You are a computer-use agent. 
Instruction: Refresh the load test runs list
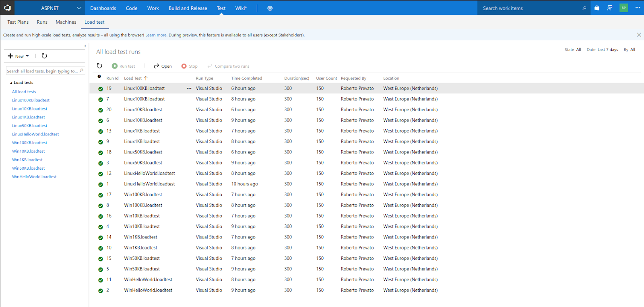click(x=99, y=66)
